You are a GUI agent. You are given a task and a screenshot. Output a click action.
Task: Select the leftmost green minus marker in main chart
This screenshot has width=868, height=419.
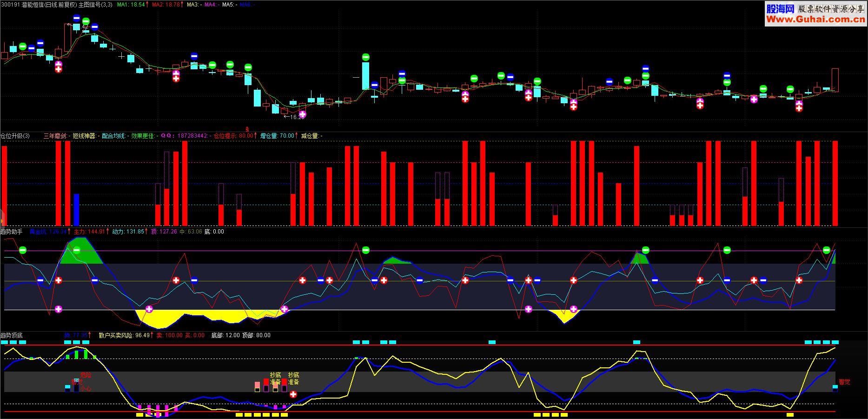[22, 47]
